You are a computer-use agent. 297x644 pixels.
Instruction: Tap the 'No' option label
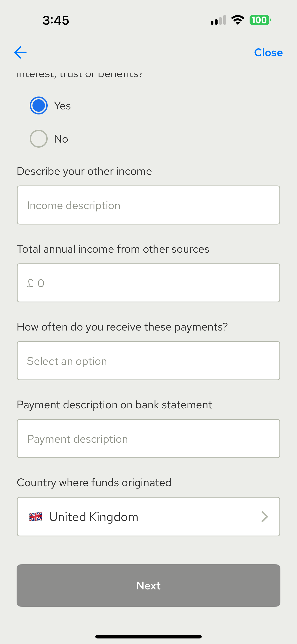(x=61, y=139)
